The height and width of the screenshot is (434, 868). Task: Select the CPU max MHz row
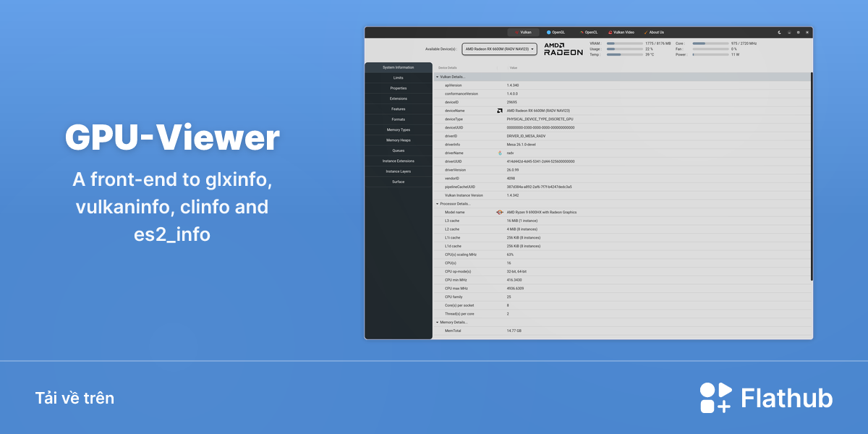point(622,289)
